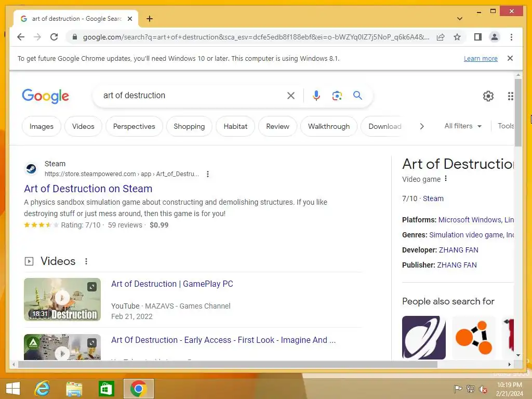Select Habitat filter chip
The image size is (532, 399).
pos(235,126)
